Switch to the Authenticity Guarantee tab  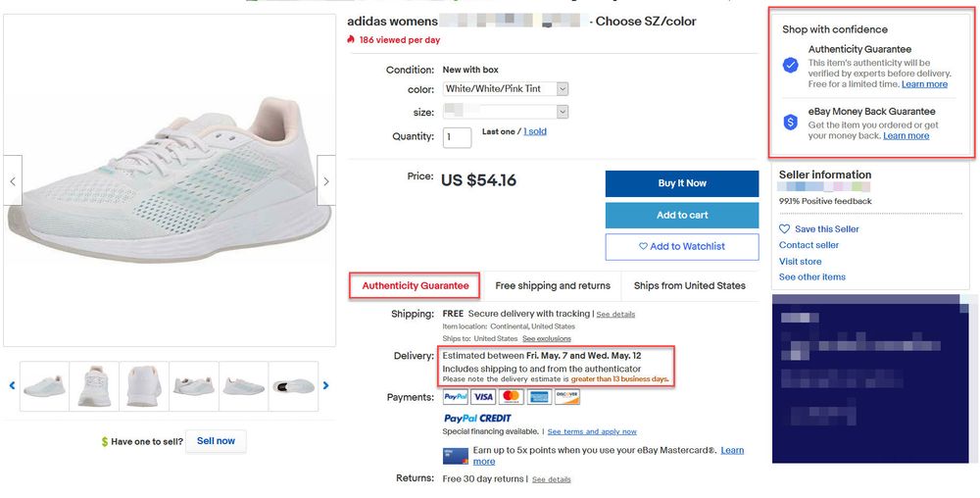pos(416,286)
